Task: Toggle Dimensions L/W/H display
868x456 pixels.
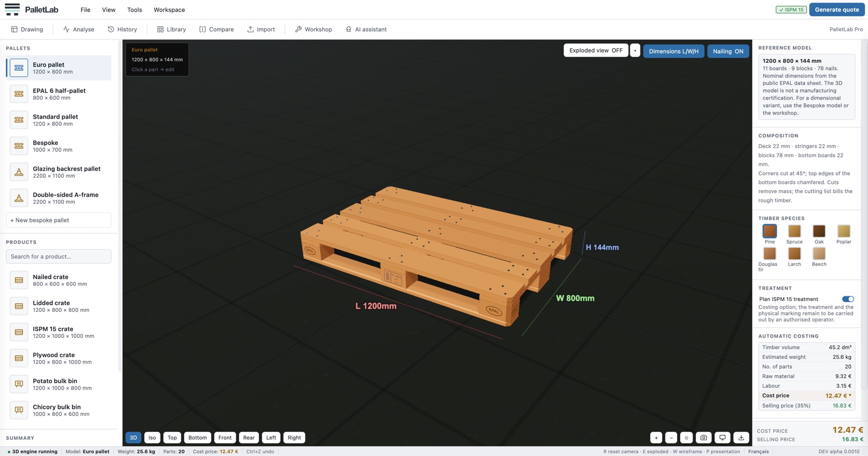Action: click(x=674, y=51)
